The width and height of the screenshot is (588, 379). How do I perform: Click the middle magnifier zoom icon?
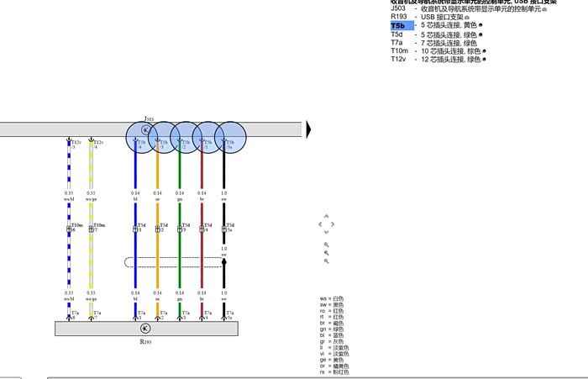326,253
